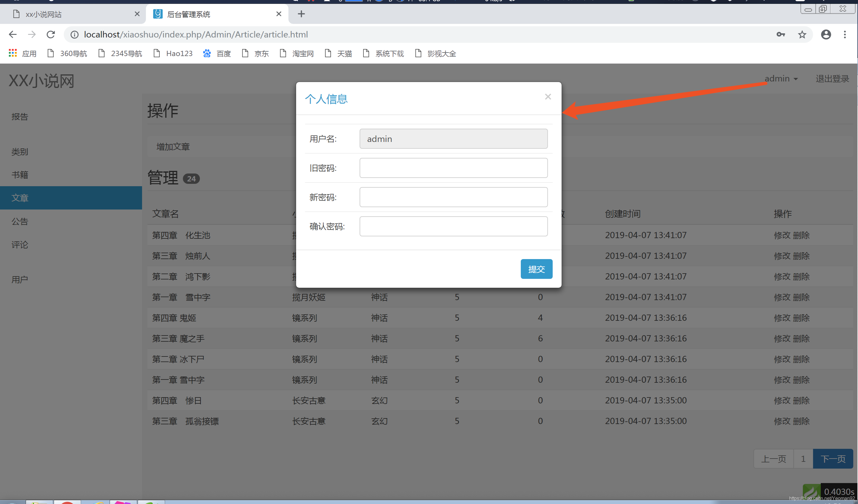Close the 个人信息 dialog with the X
The image size is (858, 504).
548,97
